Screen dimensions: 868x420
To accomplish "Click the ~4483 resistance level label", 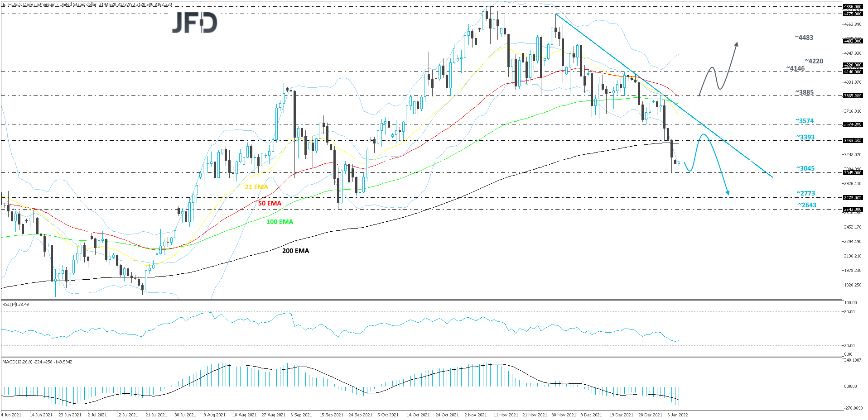I will click(804, 38).
